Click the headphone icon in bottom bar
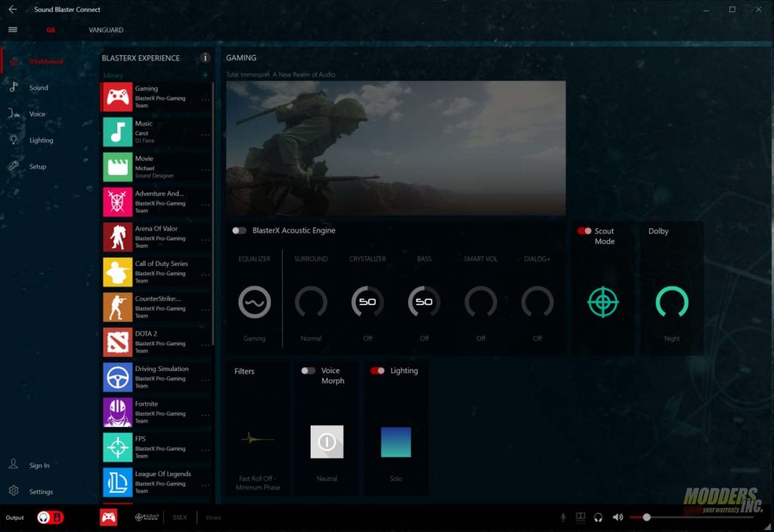Image resolution: width=774 pixels, height=532 pixels. pos(599,517)
